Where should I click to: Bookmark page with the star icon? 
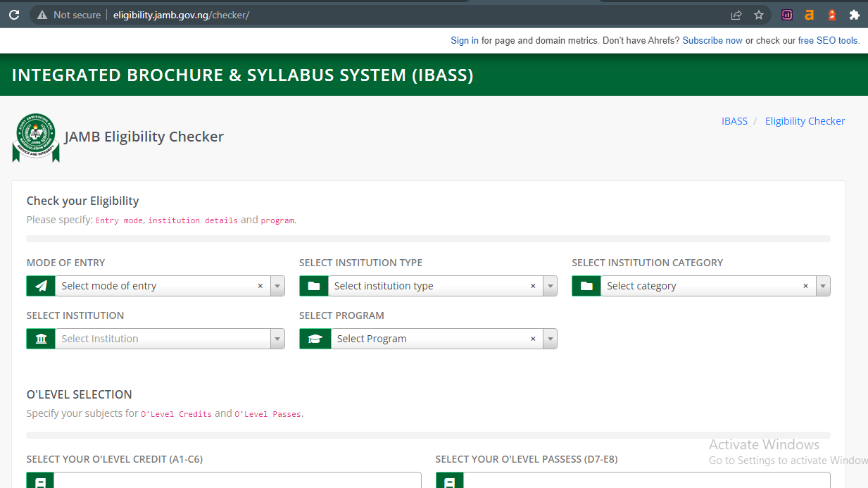[759, 15]
